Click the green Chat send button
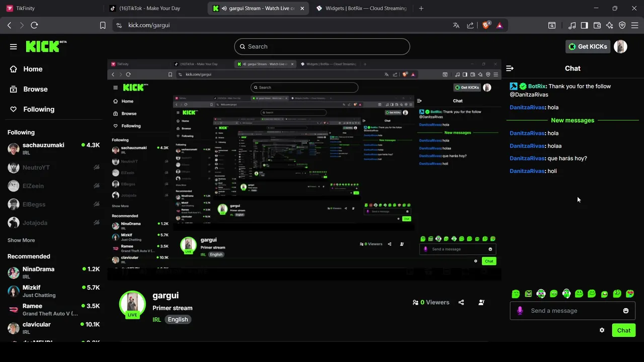Screen dimensions: 644x362 (623, 330)
